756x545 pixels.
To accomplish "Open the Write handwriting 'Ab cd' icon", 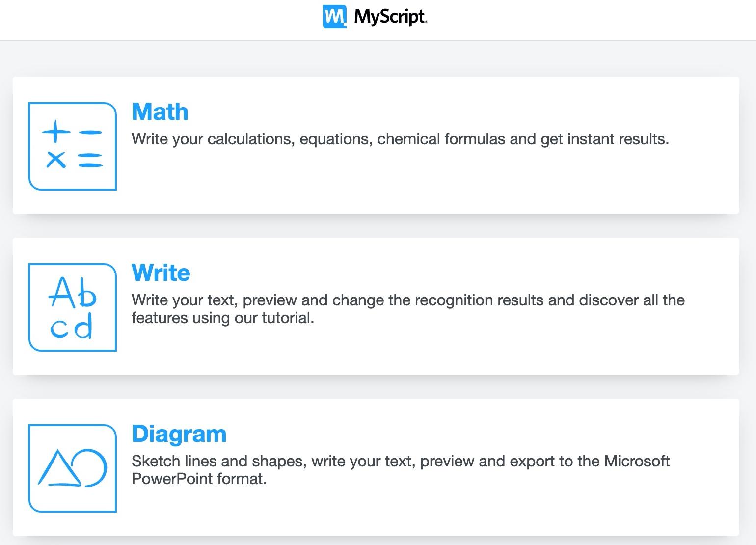I will (73, 307).
